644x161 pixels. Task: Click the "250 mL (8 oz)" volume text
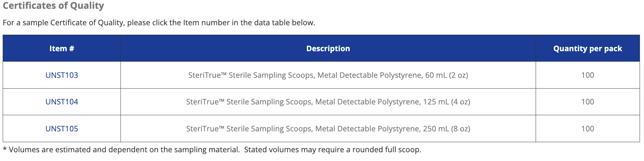[x=447, y=129]
